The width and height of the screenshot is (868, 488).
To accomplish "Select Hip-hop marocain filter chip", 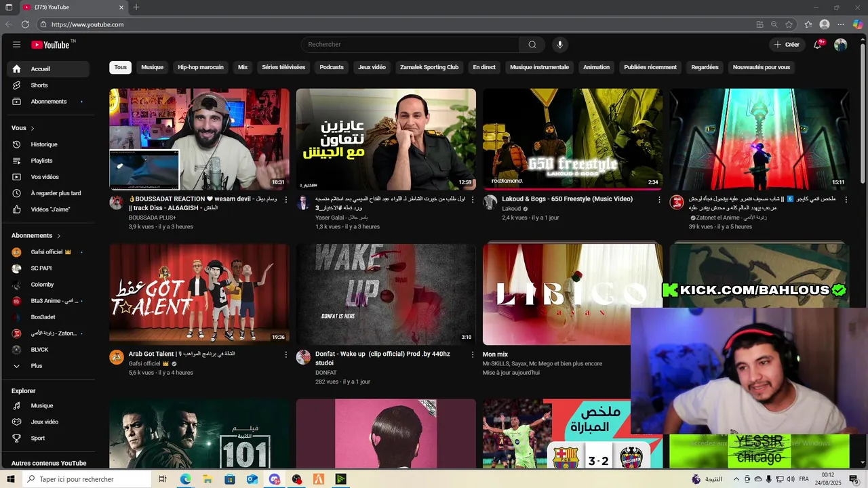I will point(201,68).
